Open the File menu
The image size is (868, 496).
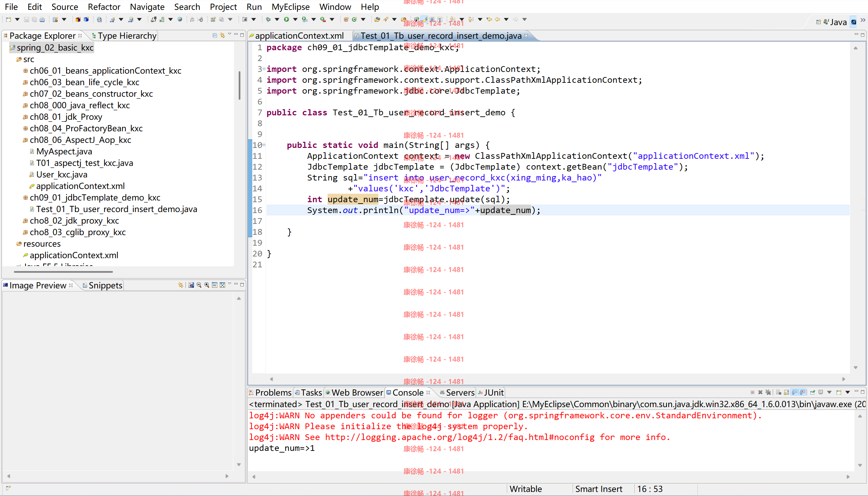pyautogui.click(x=11, y=7)
